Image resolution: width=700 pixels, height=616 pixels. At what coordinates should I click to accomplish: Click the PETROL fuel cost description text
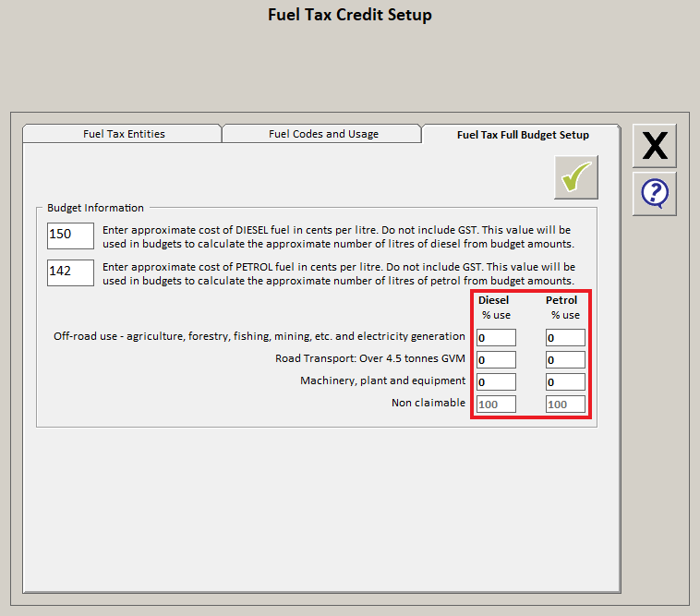(339, 273)
